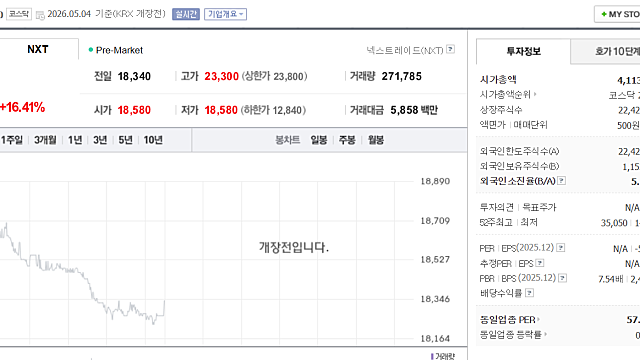Open the 추정PER EPS help icon
The image size is (640, 360).
tap(540, 263)
